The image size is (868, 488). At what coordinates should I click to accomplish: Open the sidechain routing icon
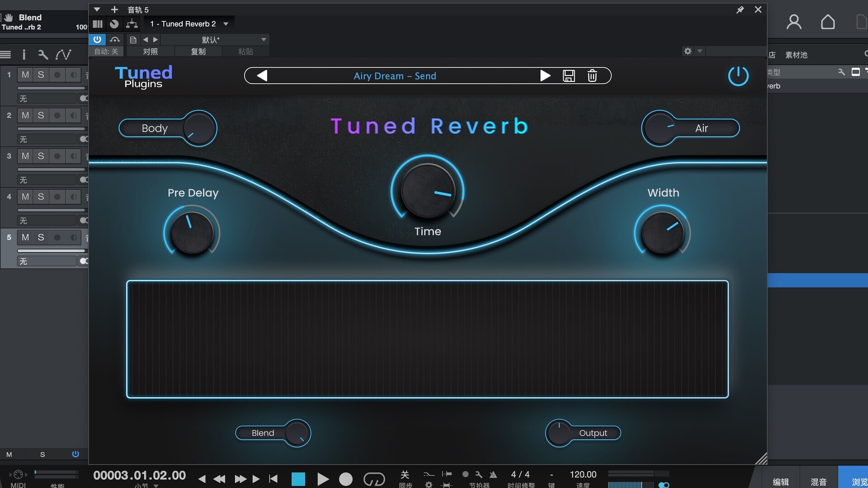click(x=115, y=39)
